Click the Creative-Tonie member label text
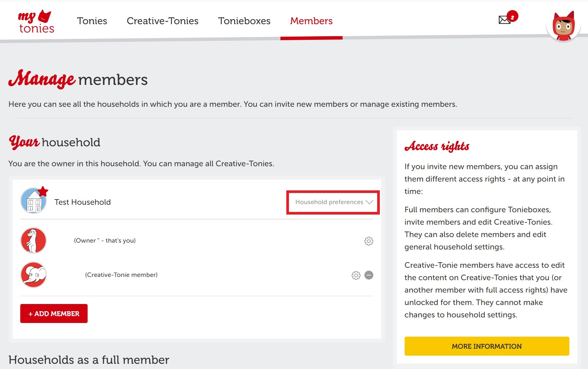 click(x=121, y=275)
